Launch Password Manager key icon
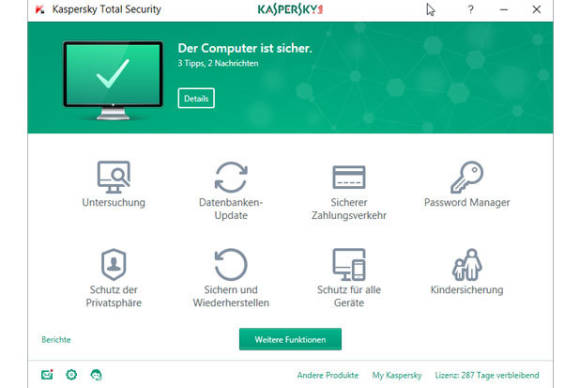This screenshot has width=580, height=388. click(467, 177)
